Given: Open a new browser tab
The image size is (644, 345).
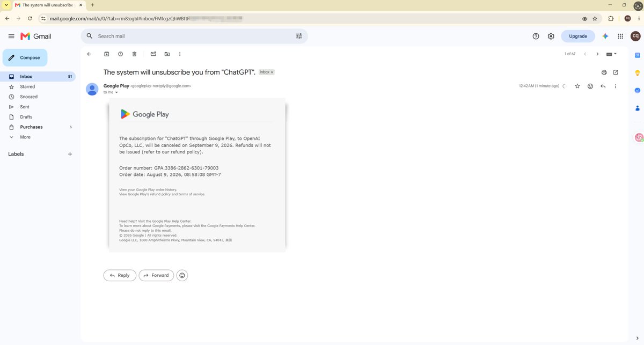Looking at the screenshot, I should [92, 5].
